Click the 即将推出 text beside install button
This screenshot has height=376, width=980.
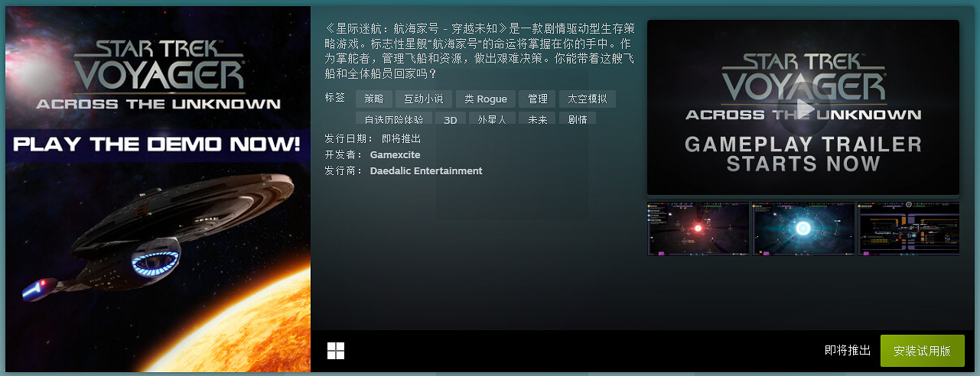coord(848,351)
